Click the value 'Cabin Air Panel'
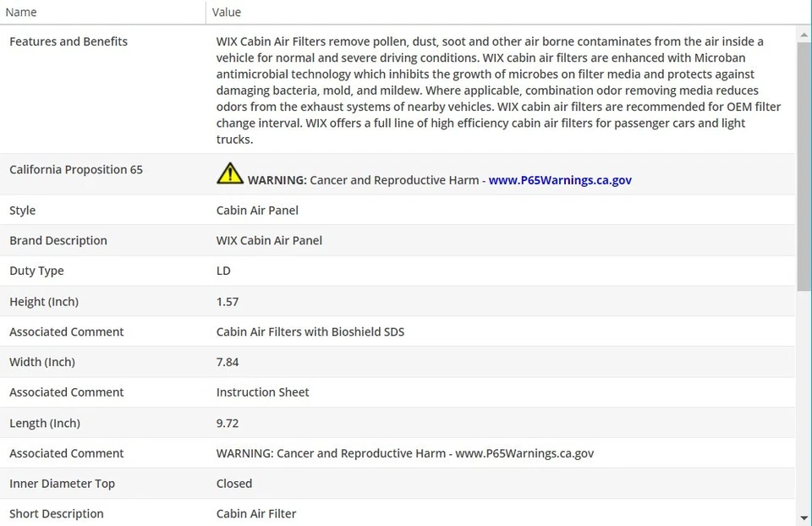 click(x=257, y=211)
